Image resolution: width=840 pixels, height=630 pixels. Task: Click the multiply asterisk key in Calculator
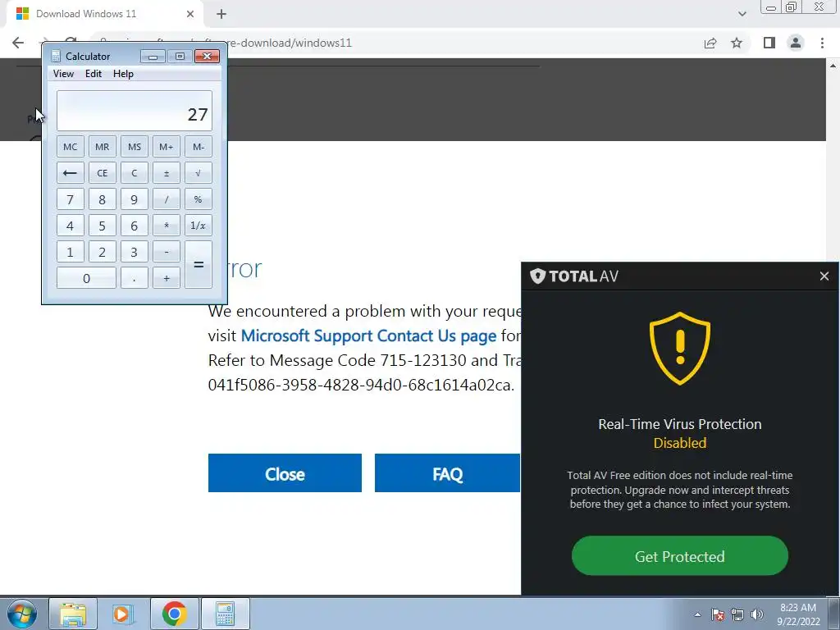[167, 226]
